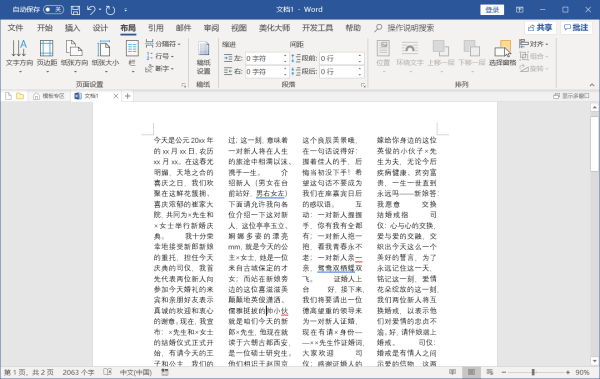The height and width of the screenshot is (379, 600).
Task: Switch to the 插入 tab
Action: [72, 28]
